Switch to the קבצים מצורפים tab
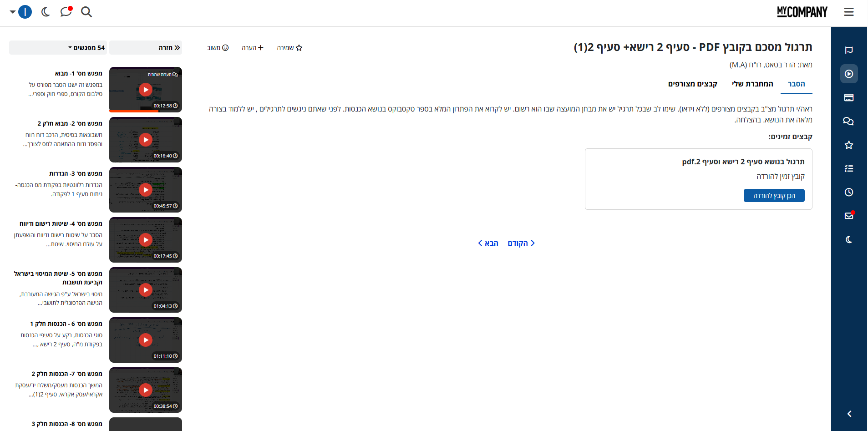868x431 pixels. pos(692,84)
